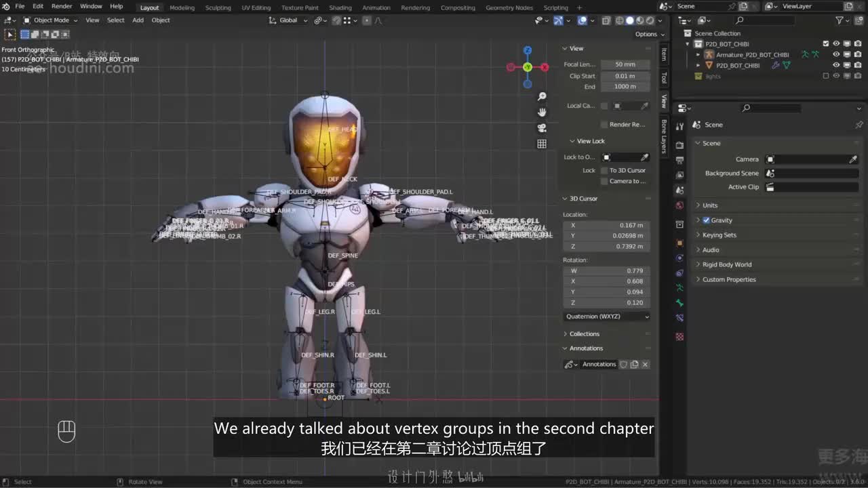Click the Focal Length 50 mm field
Image resolution: width=868 pixels, height=488 pixels.
pyautogui.click(x=625, y=64)
